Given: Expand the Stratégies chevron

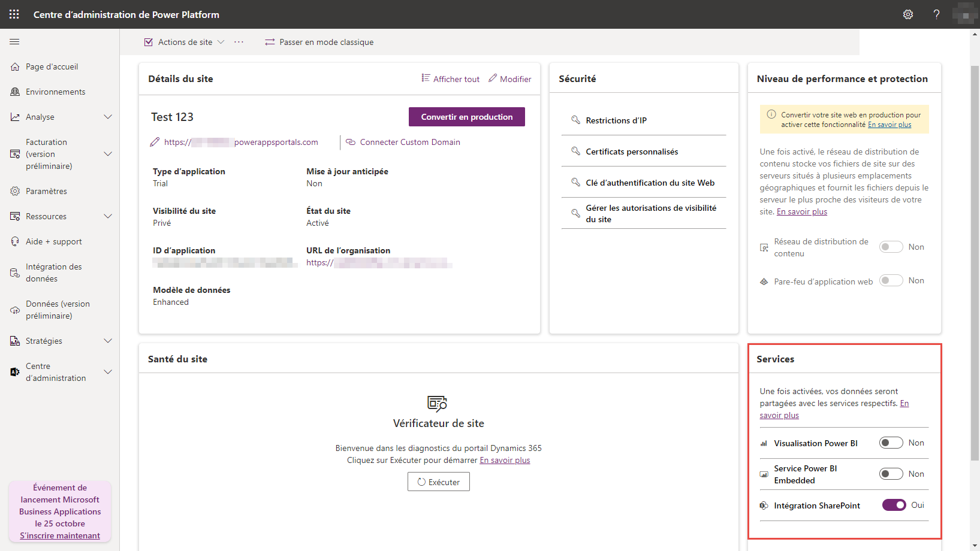Looking at the screenshot, I should point(108,341).
